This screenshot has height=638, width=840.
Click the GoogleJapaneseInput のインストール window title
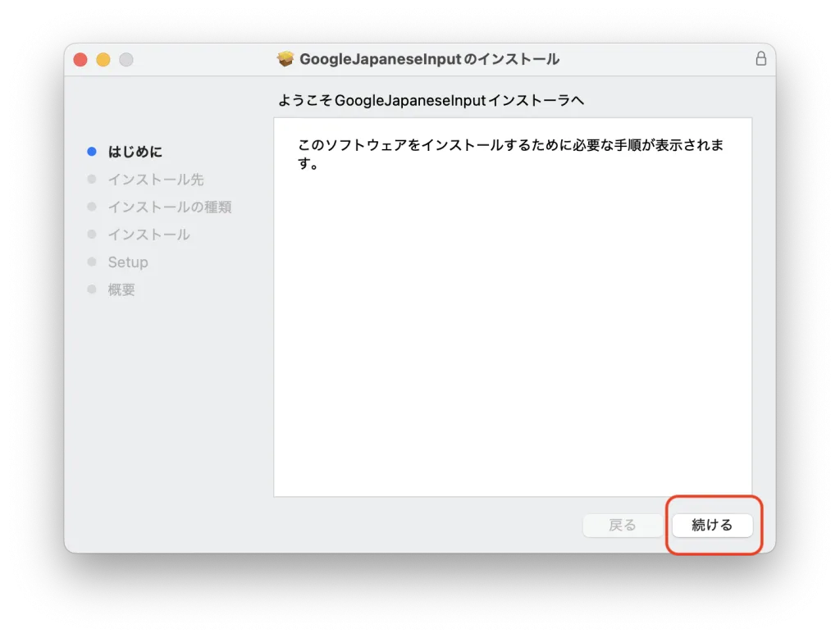pos(429,59)
